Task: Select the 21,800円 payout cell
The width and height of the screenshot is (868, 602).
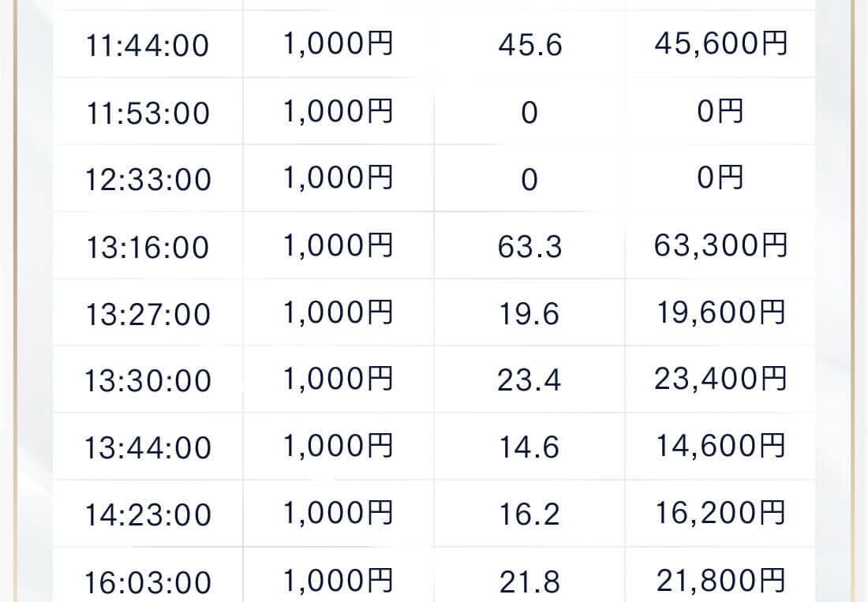Action: click(x=720, y=579)
